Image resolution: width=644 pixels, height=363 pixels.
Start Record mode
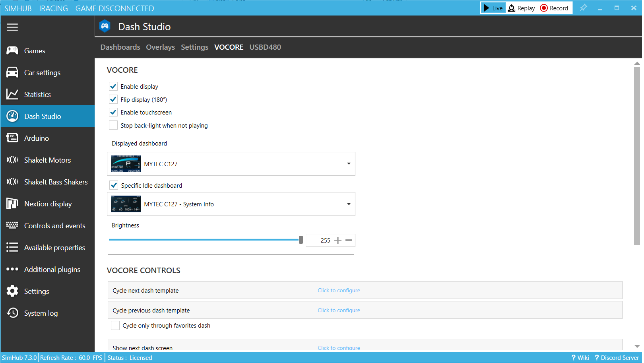(554, 8)
